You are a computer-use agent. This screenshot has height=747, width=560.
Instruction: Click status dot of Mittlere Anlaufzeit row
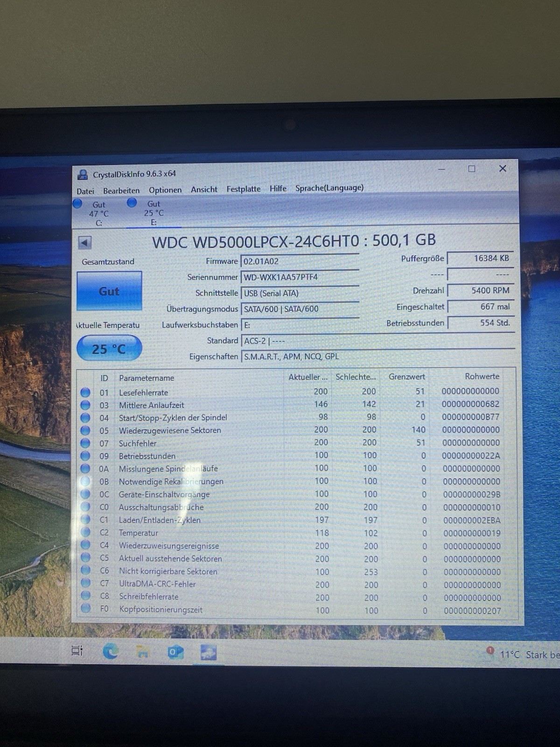(85, 405)
